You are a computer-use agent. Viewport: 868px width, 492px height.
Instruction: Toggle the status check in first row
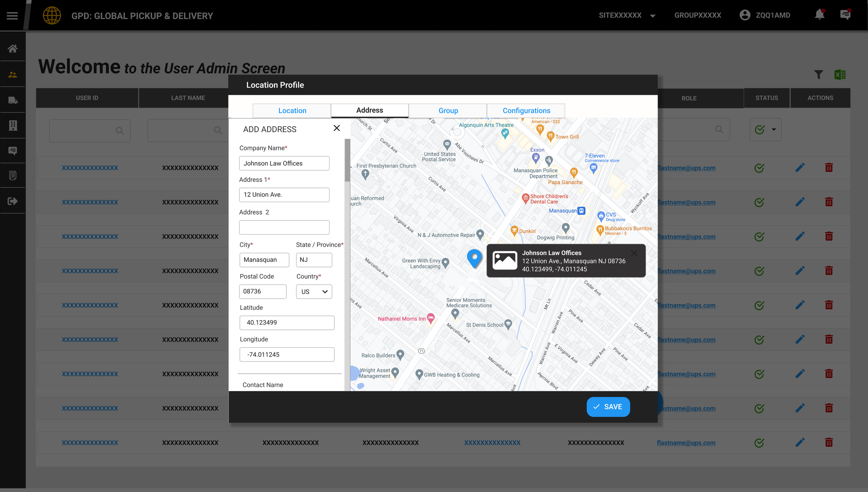(759, 168)
